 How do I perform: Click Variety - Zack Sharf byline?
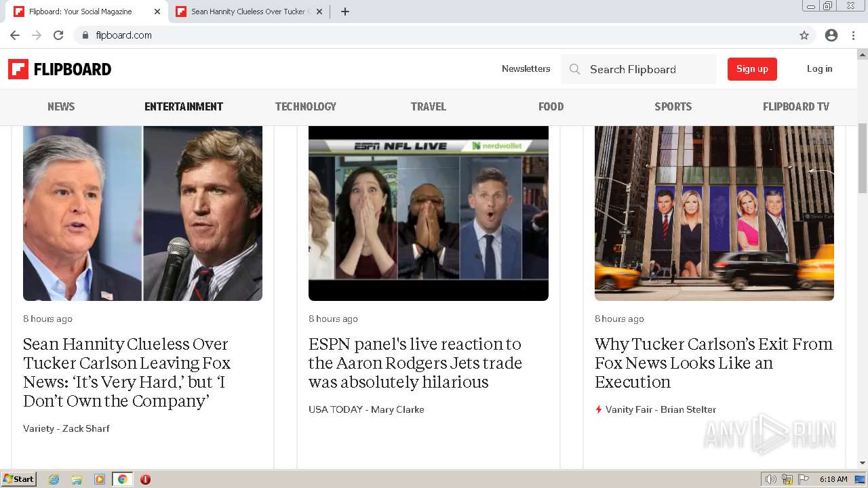66,428
